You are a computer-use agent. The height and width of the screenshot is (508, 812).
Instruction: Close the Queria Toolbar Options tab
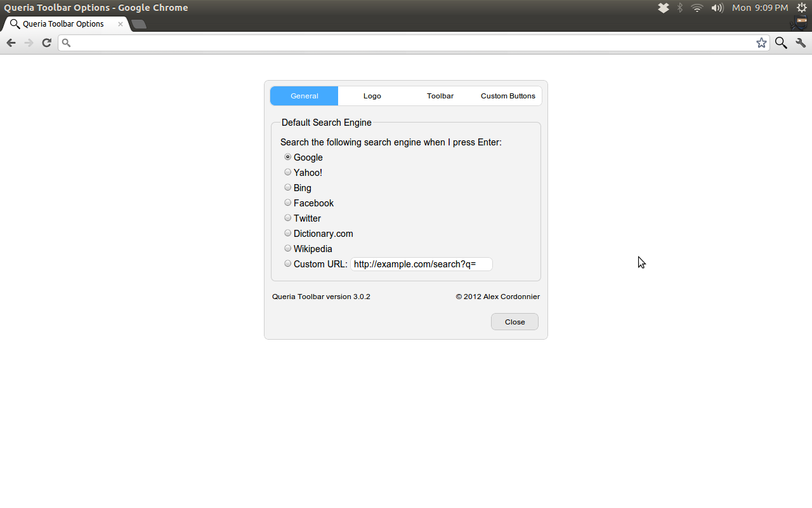[121, 24]
